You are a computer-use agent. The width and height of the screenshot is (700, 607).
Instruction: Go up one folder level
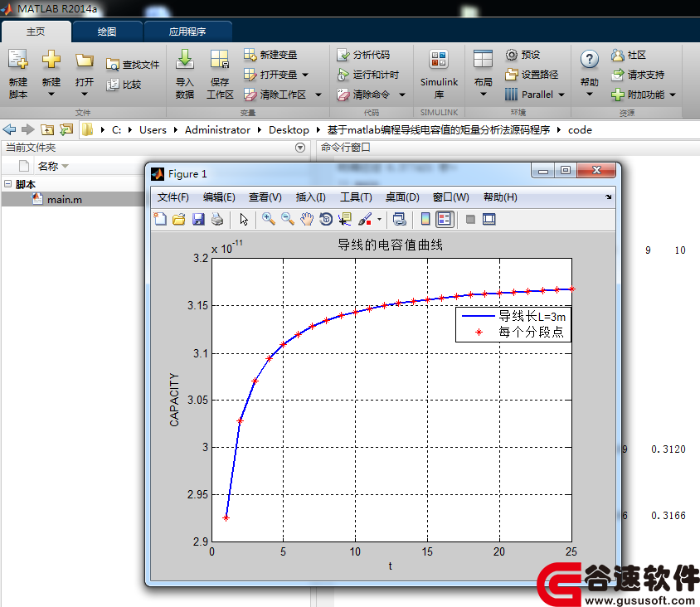pyautogui.click(x=47, y=130)
